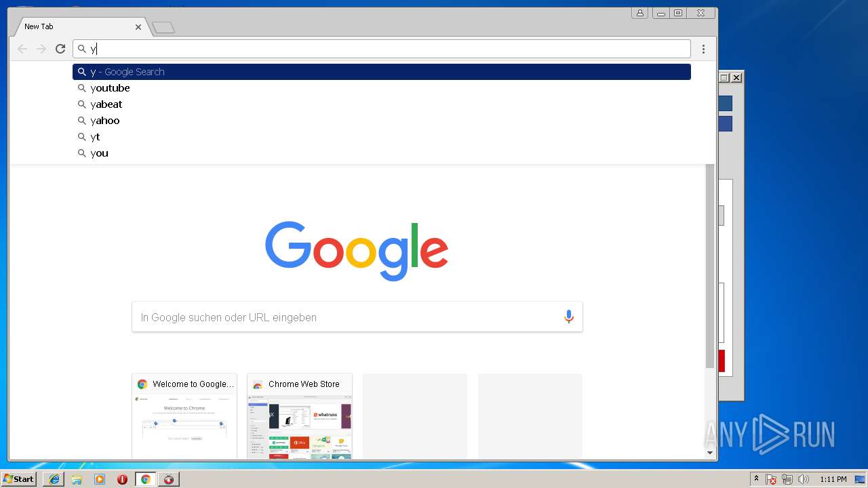The height and width of the screenshot is (488, 868).
Task: Close the background window behind Chrome
Action: click(x=736, y=78)
